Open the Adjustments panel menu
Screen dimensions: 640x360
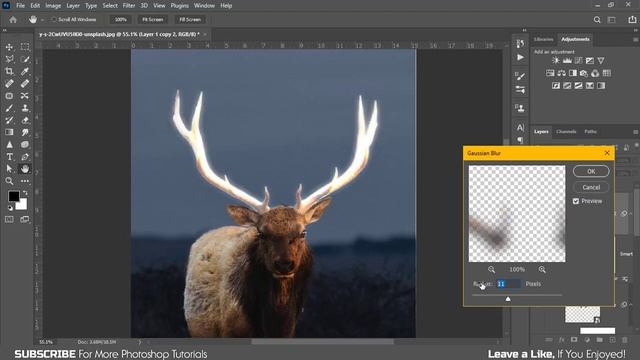point(636,40)
